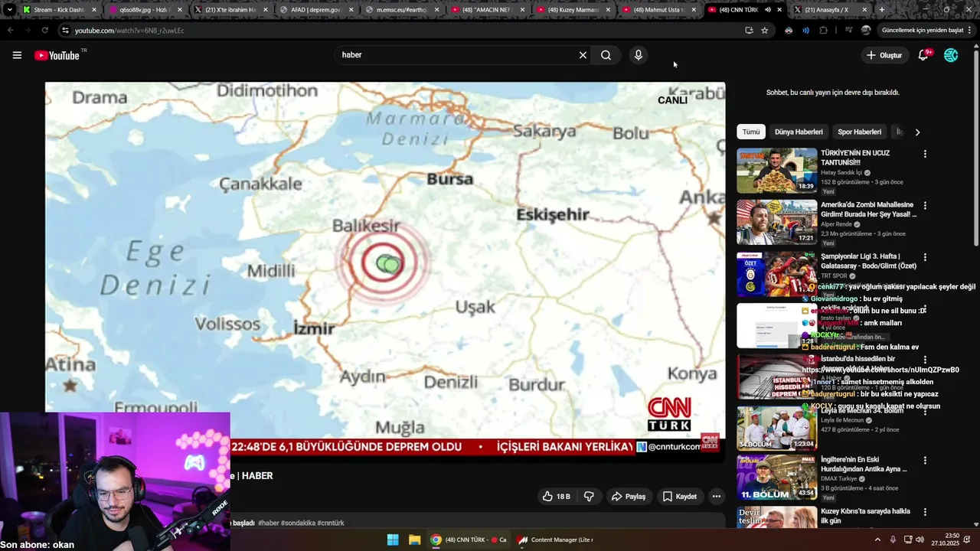980x551 pixels.
Task: Select the Tümü filter chip
Action: (751, 132)
